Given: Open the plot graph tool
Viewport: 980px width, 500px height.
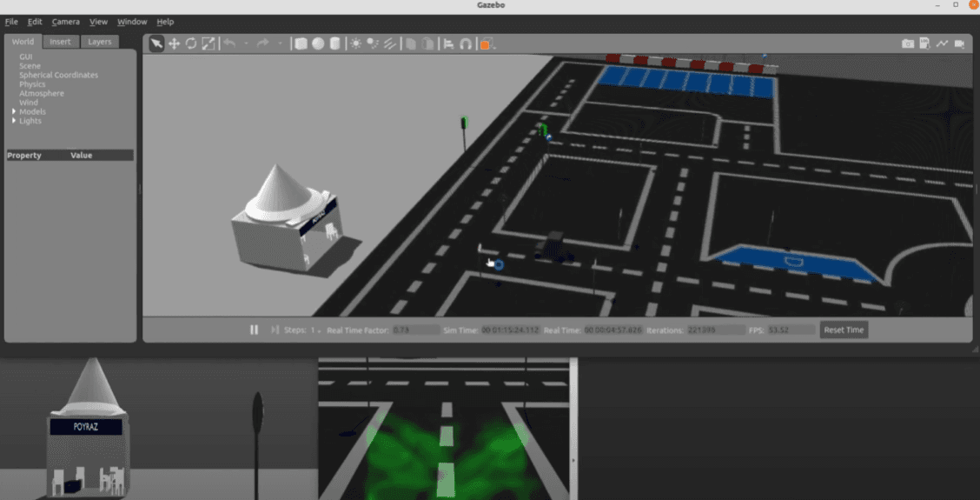Looking at the screenshot, I should (943, 43).
